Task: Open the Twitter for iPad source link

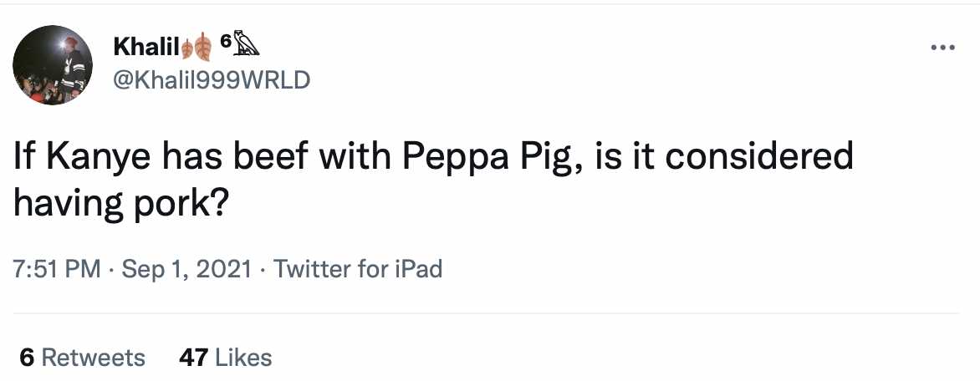Action: coord(358,269)
